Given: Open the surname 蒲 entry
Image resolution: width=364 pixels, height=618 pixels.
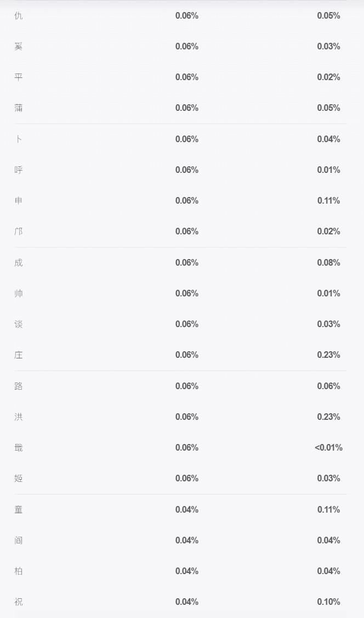Looking at the screenshot, I should coord(19,108).
